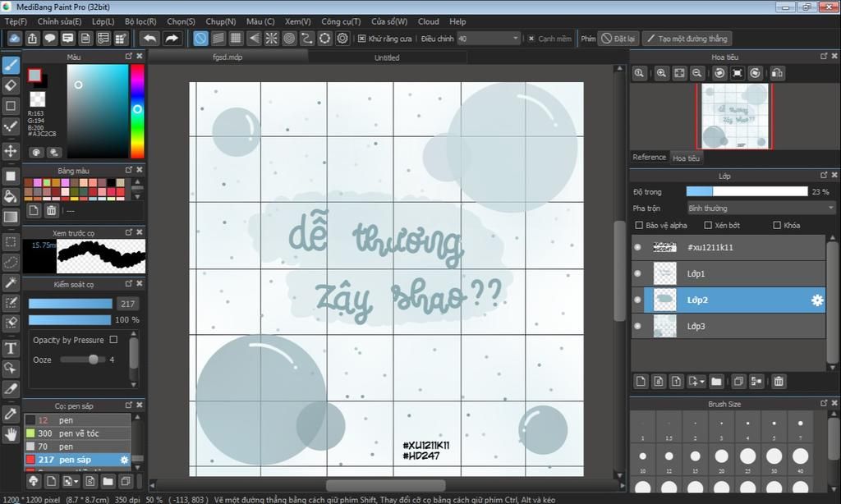Click the rainbow hue slider bar
The image size is (841, 504).
coord(137,111)
